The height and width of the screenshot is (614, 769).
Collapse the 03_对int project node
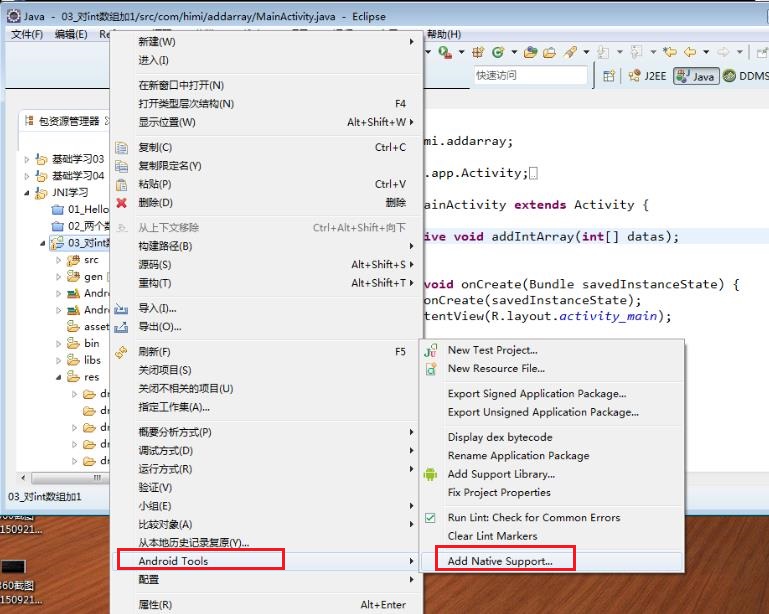43,243
